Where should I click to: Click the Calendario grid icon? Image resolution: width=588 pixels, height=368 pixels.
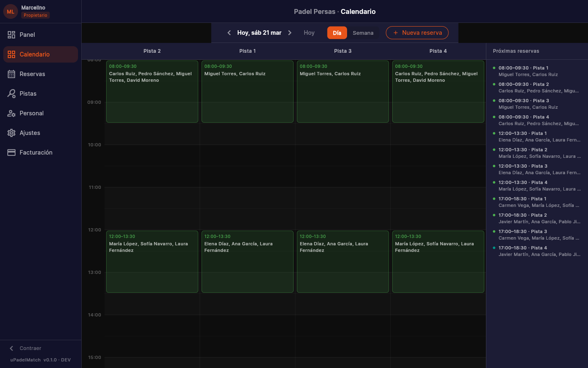[x=11, y=54]
